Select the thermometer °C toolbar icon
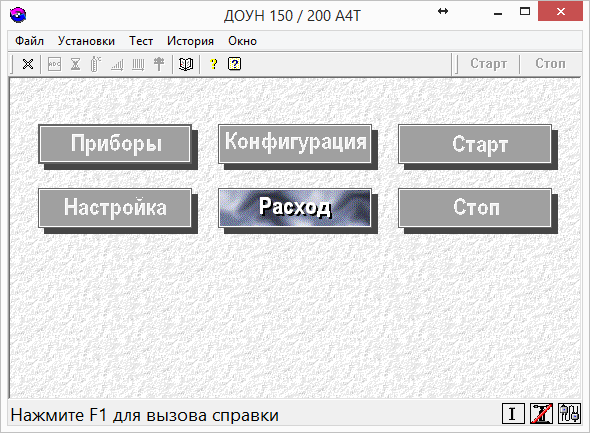Image resolution: width=590 pixels, height=433 pixels. 96,64
